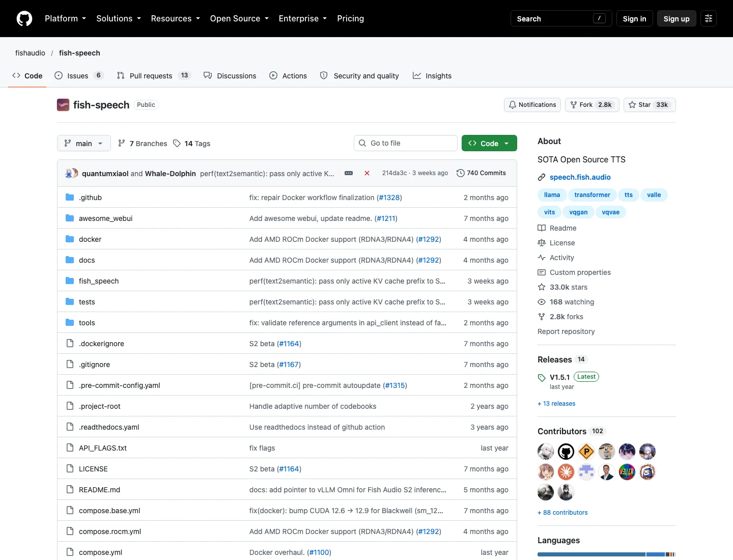The image size is (733, 560).
Task: Open the License scale icon
Action: point(542,243)
